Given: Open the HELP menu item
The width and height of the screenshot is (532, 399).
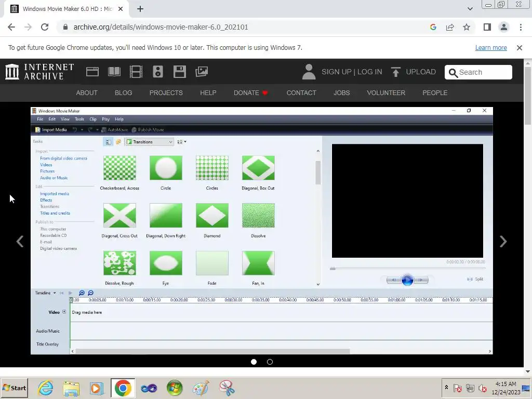Looking at the screenshot, I should [208, 92].
